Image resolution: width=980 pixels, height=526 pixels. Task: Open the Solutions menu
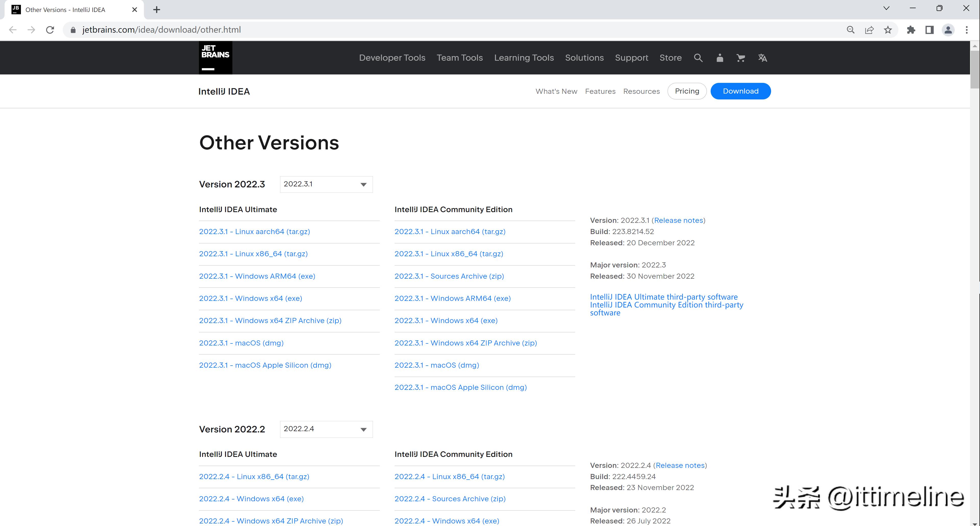[584, 58]
